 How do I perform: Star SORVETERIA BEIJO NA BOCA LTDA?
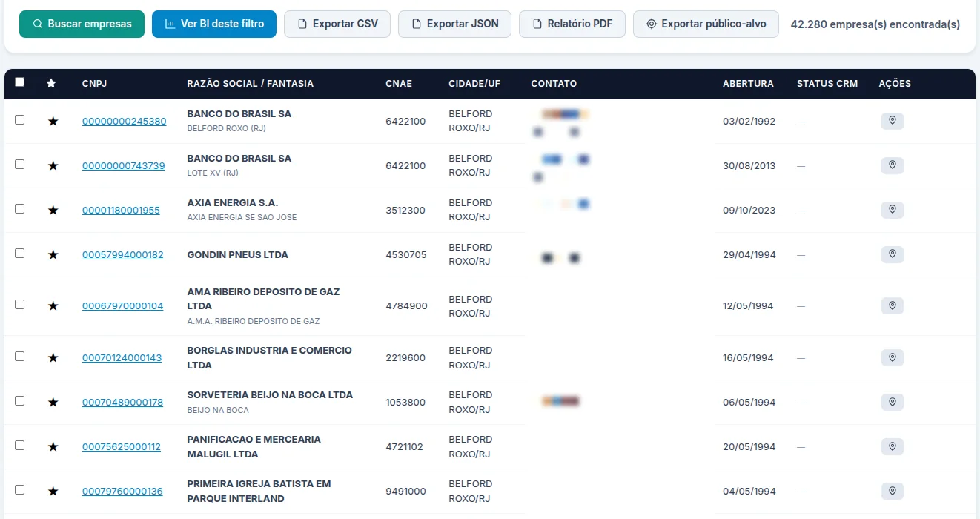(x=53, y=402)
